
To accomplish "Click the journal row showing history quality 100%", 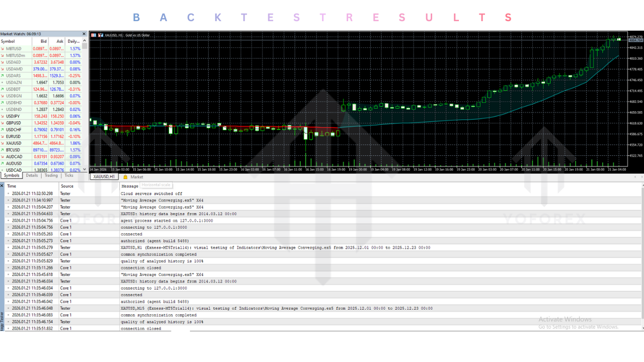I will [201, 261].
